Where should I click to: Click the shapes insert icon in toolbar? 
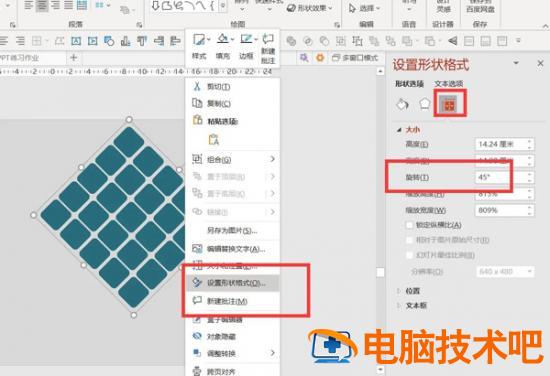(x=109, y=41)
